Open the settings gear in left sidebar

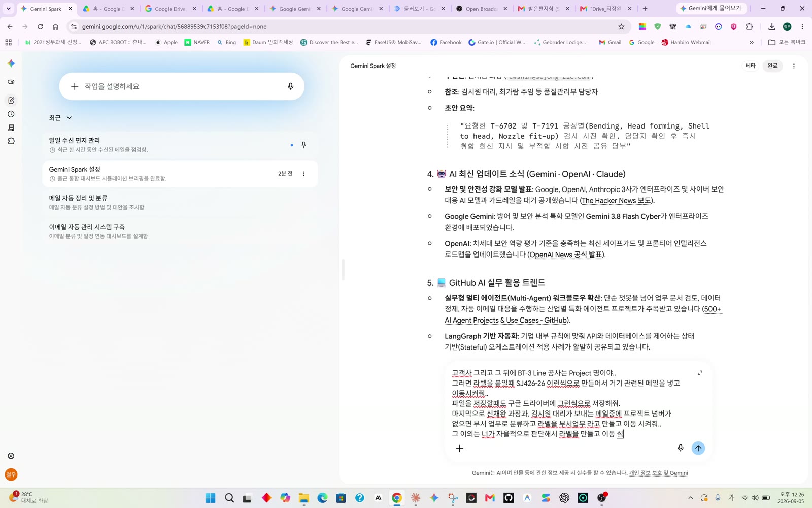[11, 456]
